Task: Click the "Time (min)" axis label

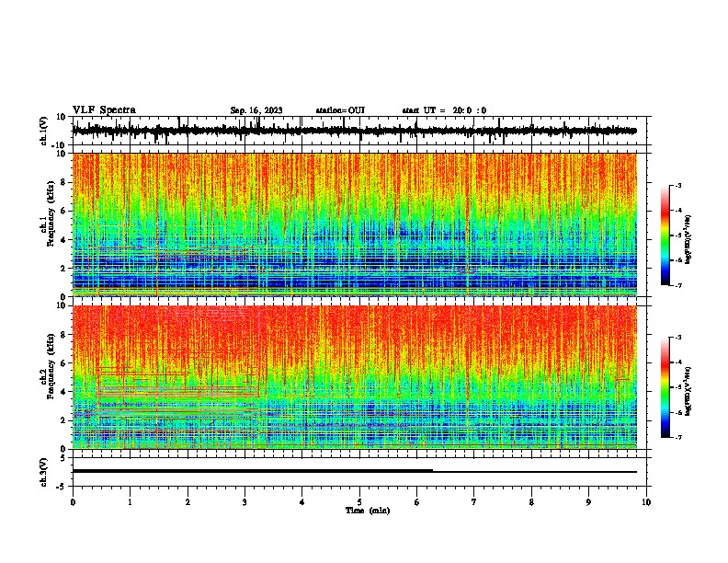Action: coord(368,511)
